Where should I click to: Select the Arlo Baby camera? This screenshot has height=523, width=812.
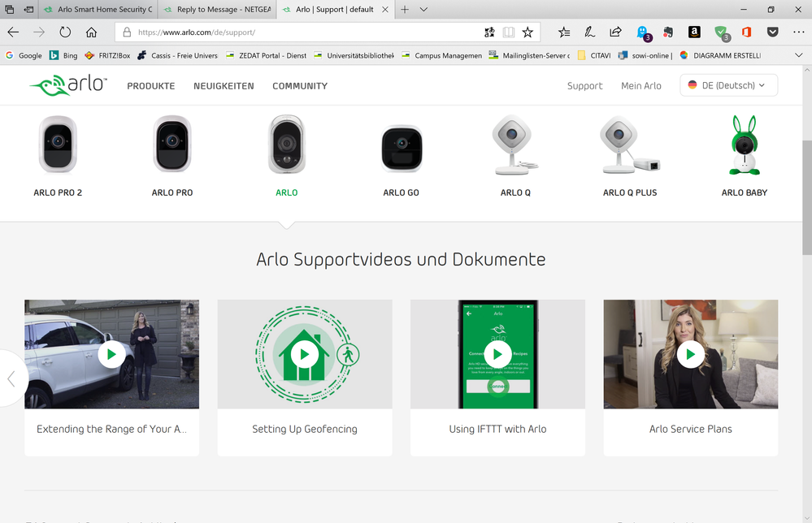pyautogui.click(x=745, y=155)
